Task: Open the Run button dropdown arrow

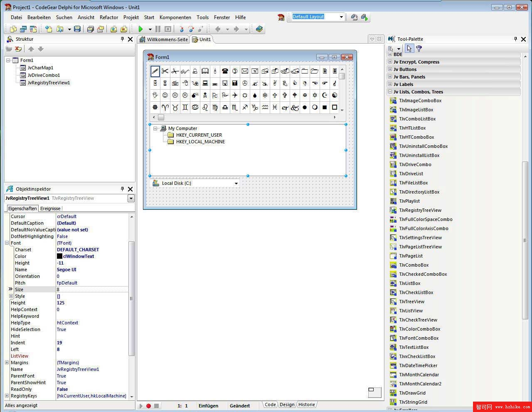Action: [150, 29]
